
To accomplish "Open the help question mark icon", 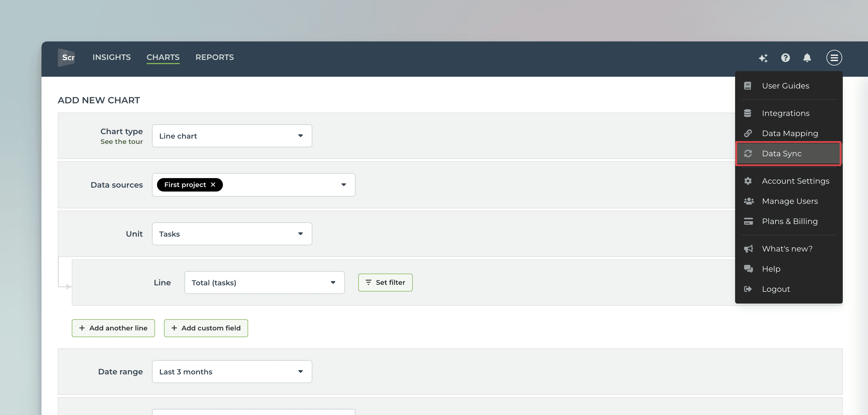I will [785, 58].
